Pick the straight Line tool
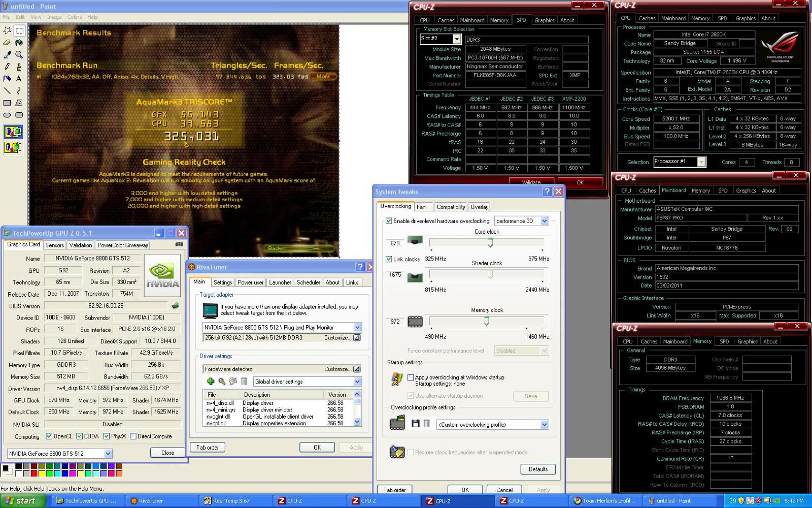Viewport: 812px width, 508px height. [7, 91]
